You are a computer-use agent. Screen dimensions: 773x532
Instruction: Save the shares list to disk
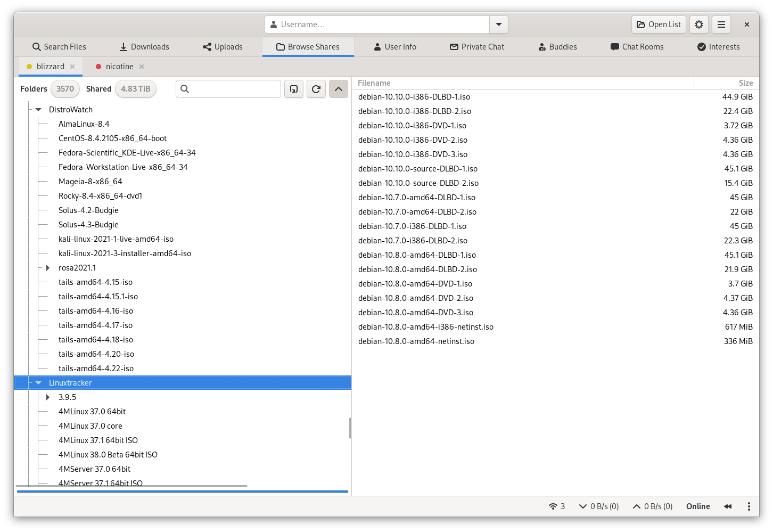coord(294,89)
